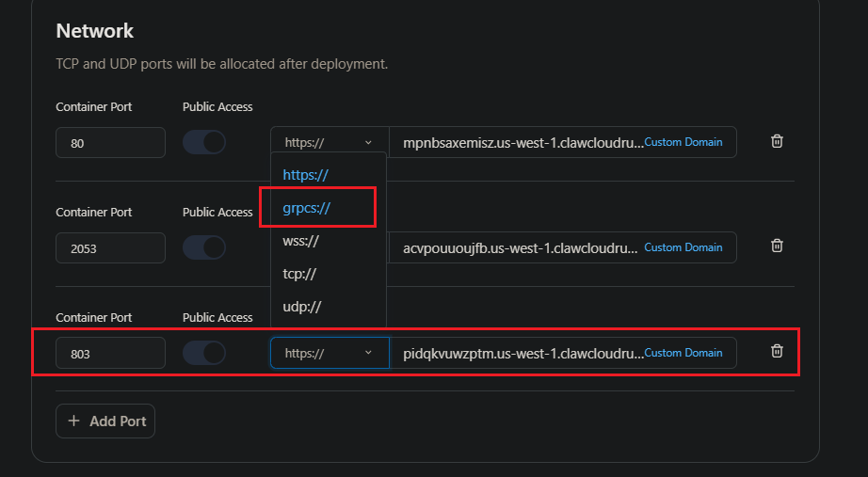The height and width of the screenshot is (477, 868).
Task: Choose https:// from the protocol list
Action: pyautogui.click(x=306, y=175)
